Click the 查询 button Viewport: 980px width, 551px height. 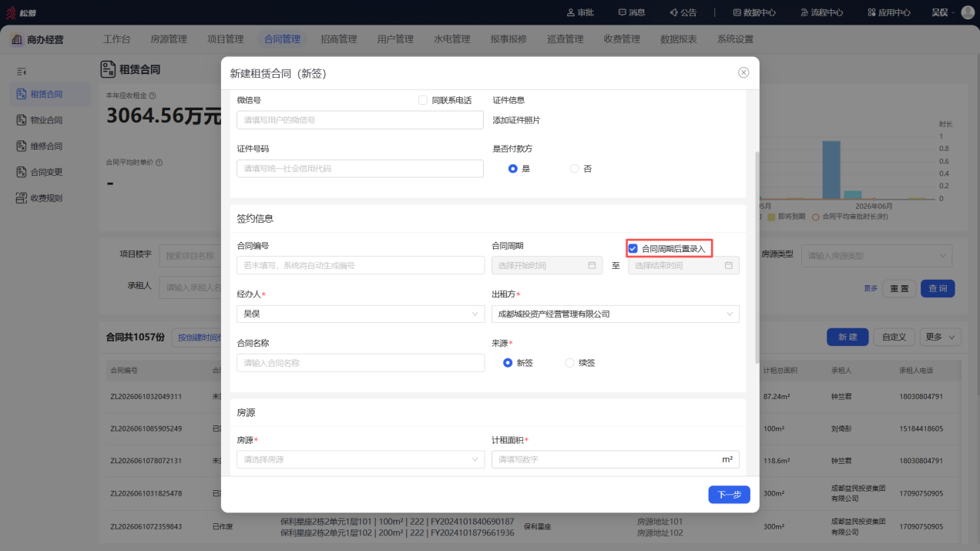938,288
